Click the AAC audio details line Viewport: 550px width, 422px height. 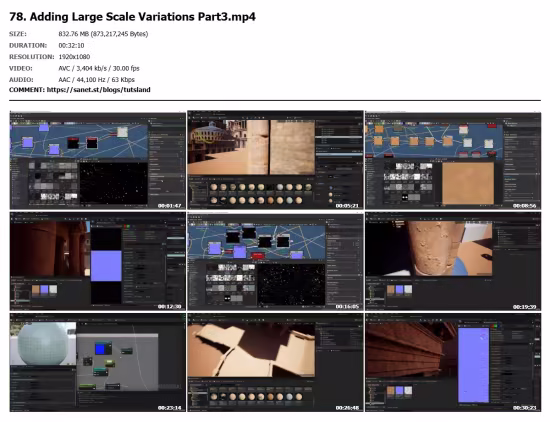coord(96,80)
